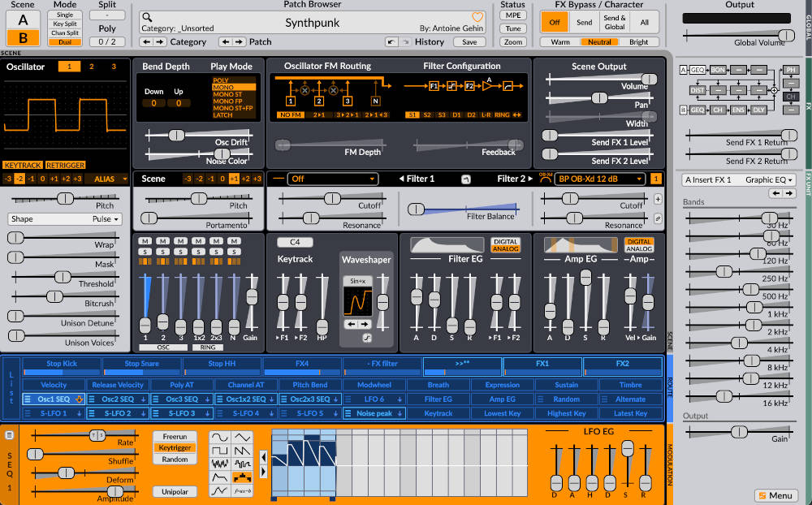The height and width of the screenshot is (505, 812).
Task: Select the triangle LFO waveform shape
Action: point(242,437)
